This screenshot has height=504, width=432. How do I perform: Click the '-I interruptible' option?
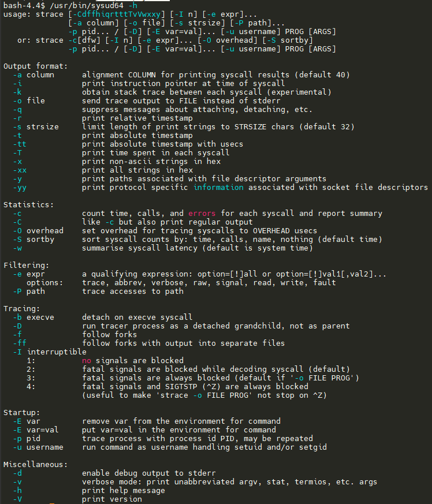click(x=50, y=352)
